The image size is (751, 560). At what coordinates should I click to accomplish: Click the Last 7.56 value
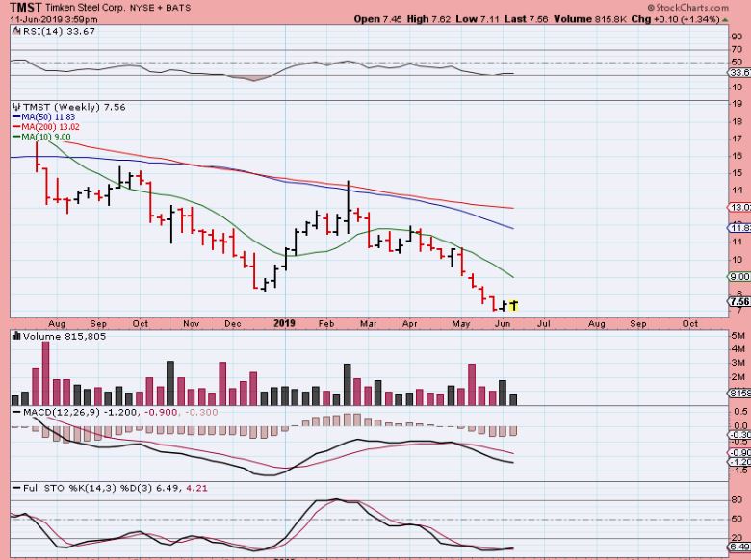coord(527,19)
